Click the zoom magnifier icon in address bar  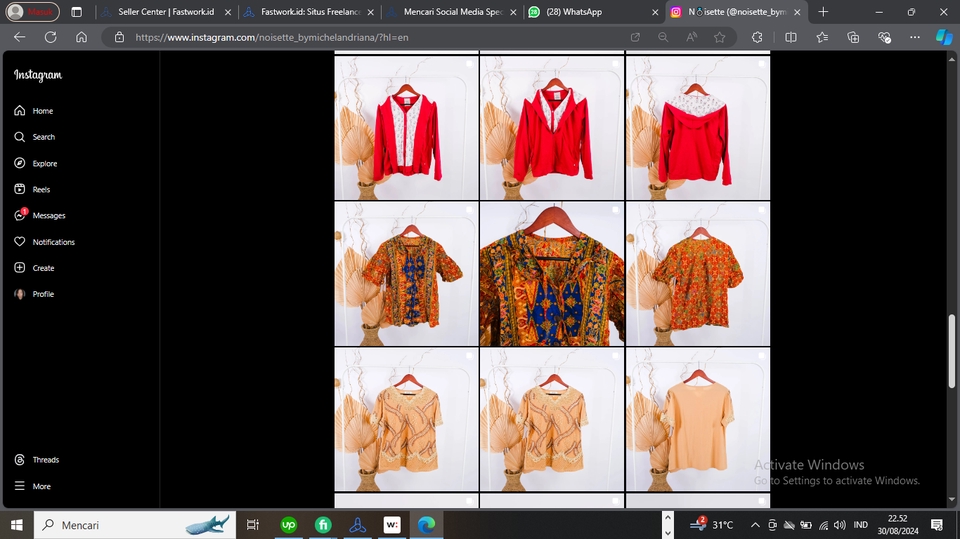point(663,37)
